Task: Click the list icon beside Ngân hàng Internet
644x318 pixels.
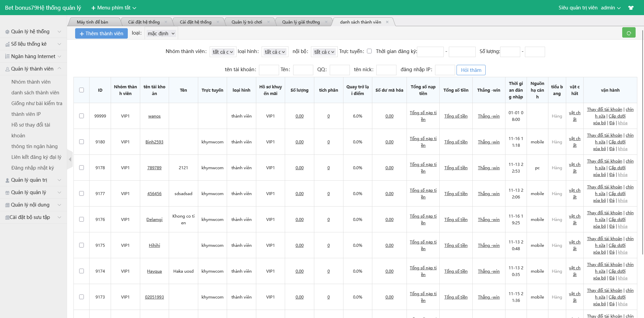Action: click(7, 56)
